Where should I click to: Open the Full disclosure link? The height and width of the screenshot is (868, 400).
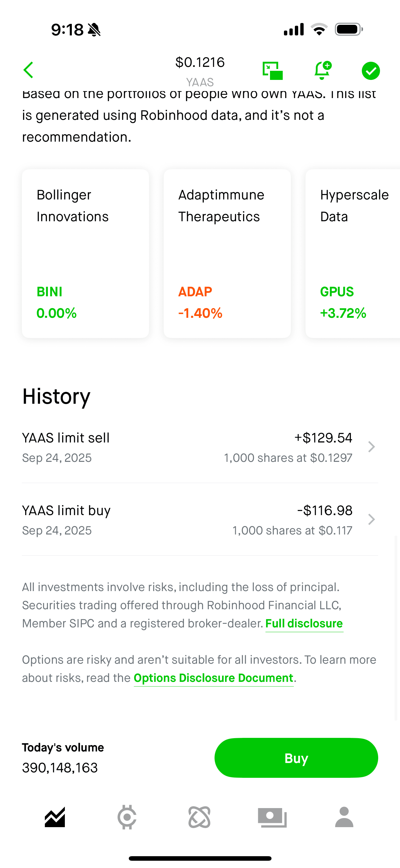[304, 624]
